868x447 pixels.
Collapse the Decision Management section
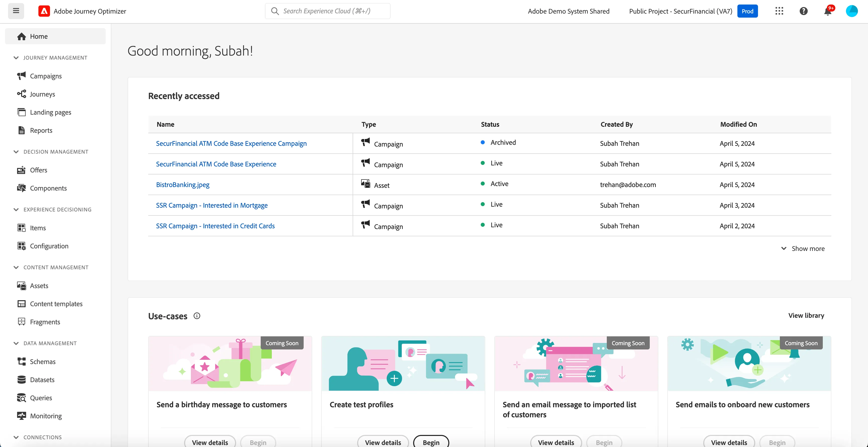(x=16, y=152)
